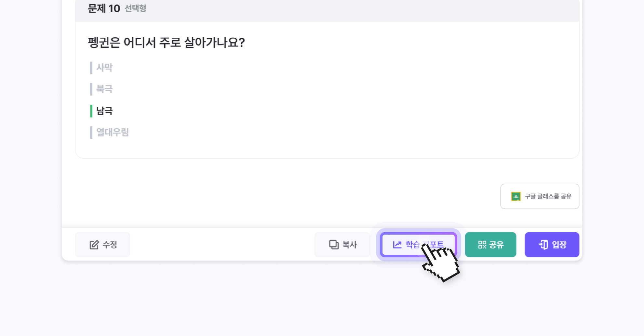Click the copy icon beside 복사
This screenshot has width=644, height=336.
tap(334, 245)
